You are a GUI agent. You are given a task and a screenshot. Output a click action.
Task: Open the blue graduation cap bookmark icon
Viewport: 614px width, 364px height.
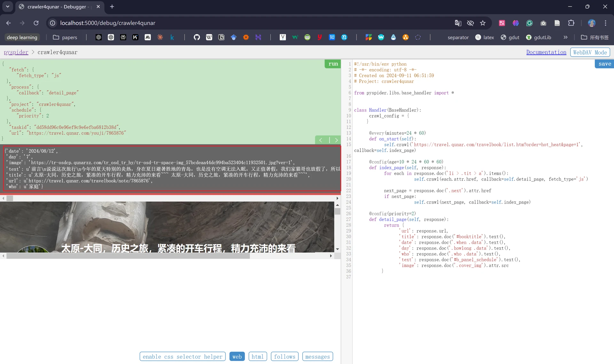(233, 37)
